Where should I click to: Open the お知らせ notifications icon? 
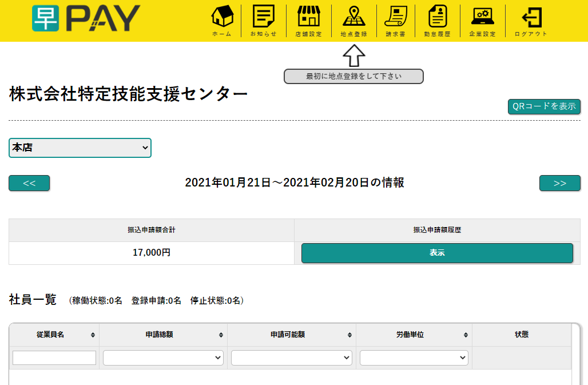(263, 17)
